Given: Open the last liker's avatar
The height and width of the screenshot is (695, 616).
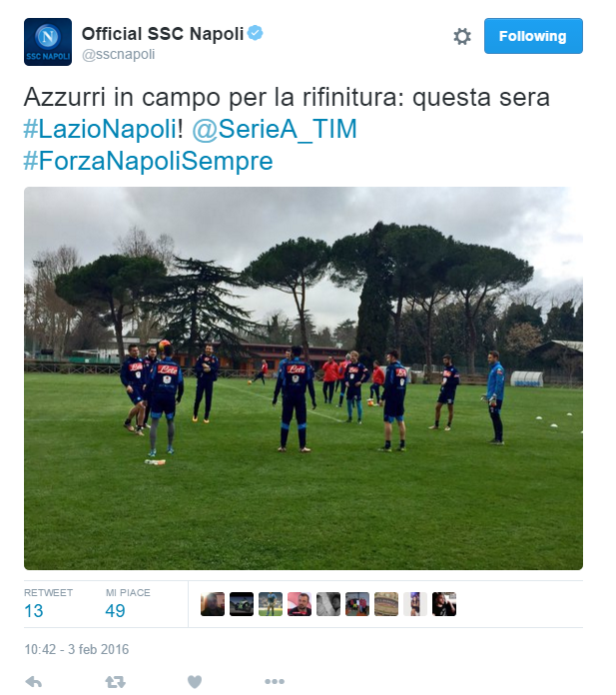Looking at the screenshot, I should (x=444, y=604).
